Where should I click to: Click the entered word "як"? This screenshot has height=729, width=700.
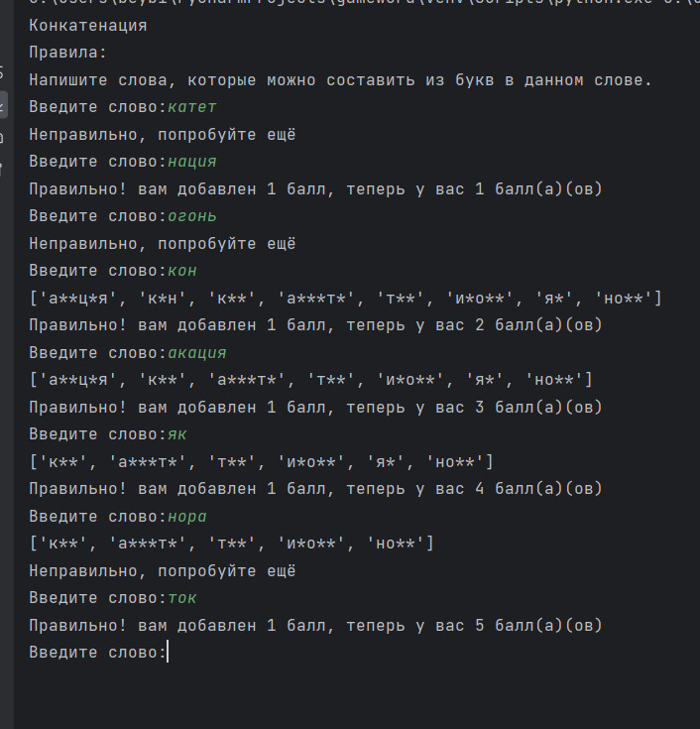[x=177, y=434]
